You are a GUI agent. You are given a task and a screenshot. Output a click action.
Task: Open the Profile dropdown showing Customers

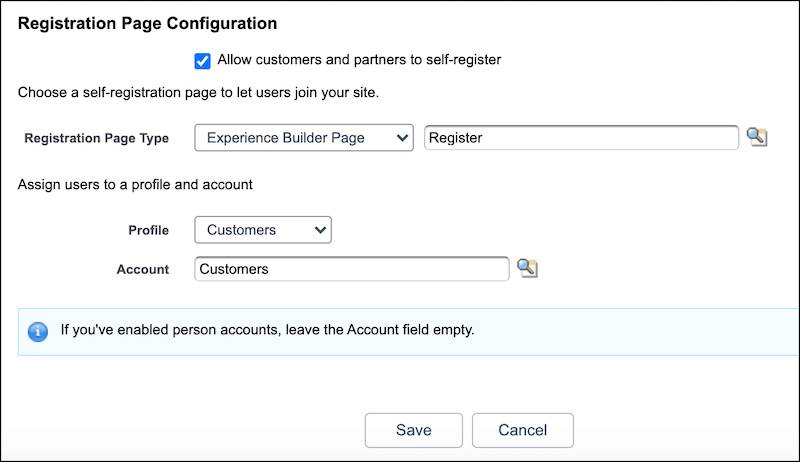[x=263, y=229]
